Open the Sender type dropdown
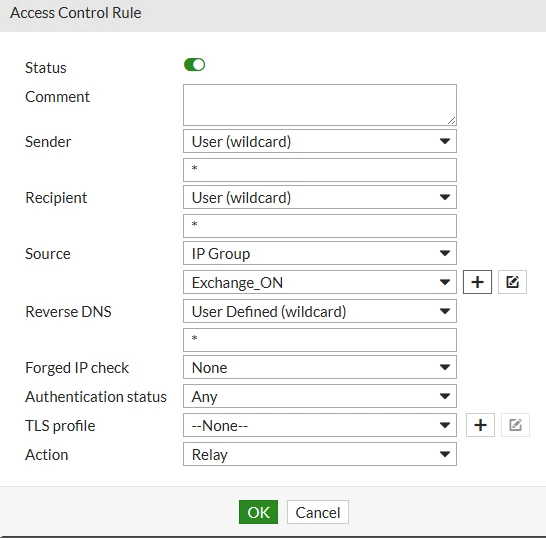This screenshot has height=538, width=546. [320, 141]
